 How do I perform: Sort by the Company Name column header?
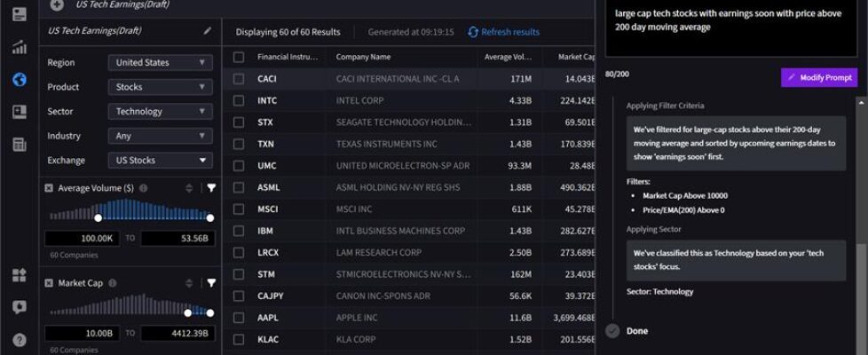pos(363,57)
